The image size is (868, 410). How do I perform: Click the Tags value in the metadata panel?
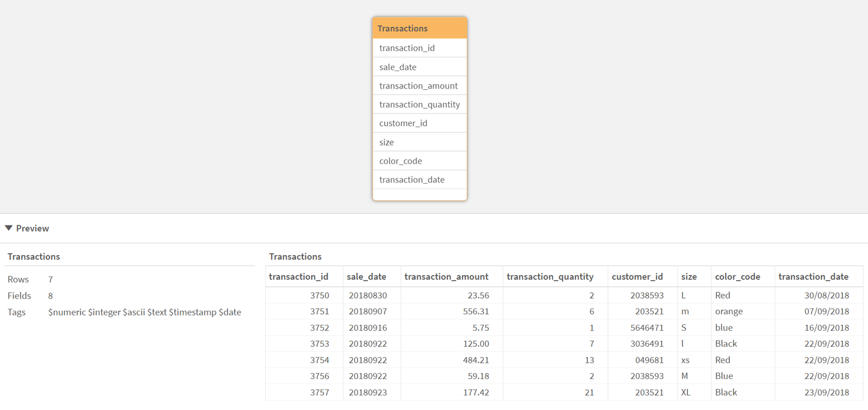click(x=144, y=312)
